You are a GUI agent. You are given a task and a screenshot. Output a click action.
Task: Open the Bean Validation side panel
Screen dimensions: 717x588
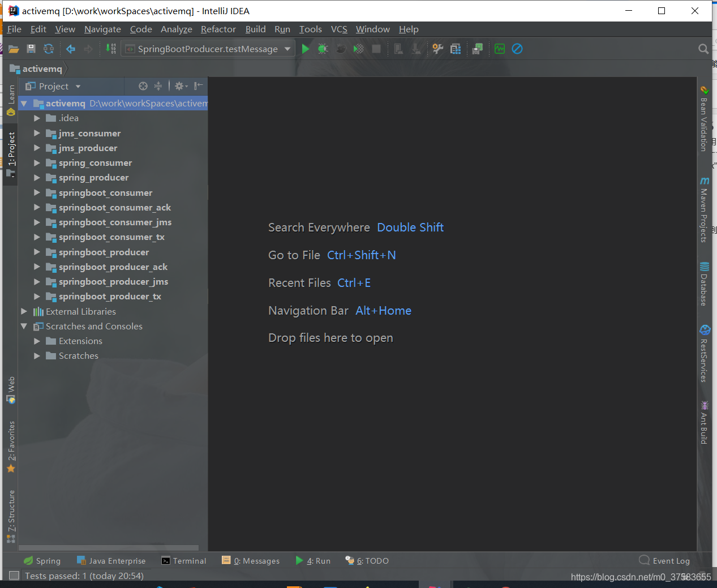click(704, 118)
